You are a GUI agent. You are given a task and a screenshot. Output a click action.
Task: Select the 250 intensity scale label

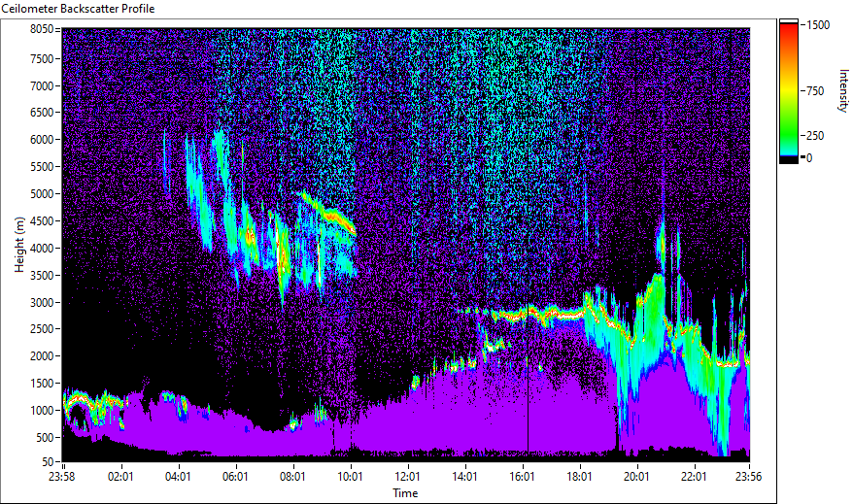point(815,136)
